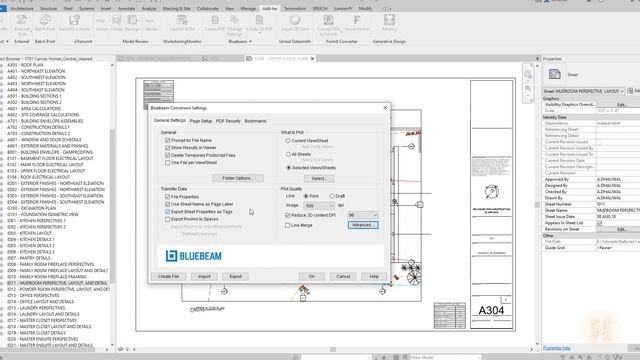Click the zoom tool in navigation bar
Image resolution: width=640 pixels, height=360 pixels.
click(528, 89)
